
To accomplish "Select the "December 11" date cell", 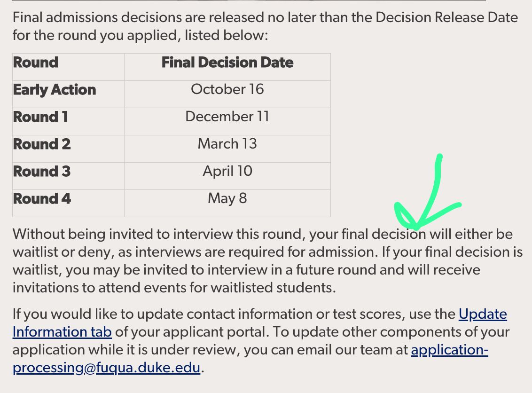I will (227, 117).
